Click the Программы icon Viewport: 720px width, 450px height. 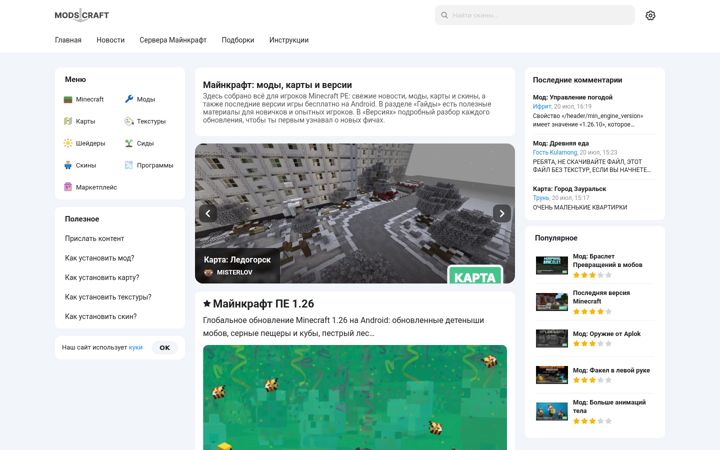tap(129, 165)
